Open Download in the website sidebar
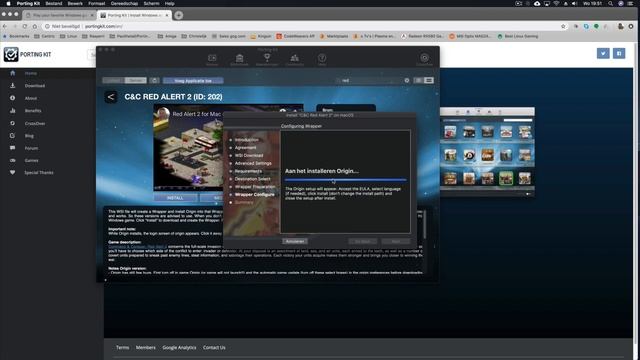The height and width of the screenshot is (360, 640). point(35,86)
